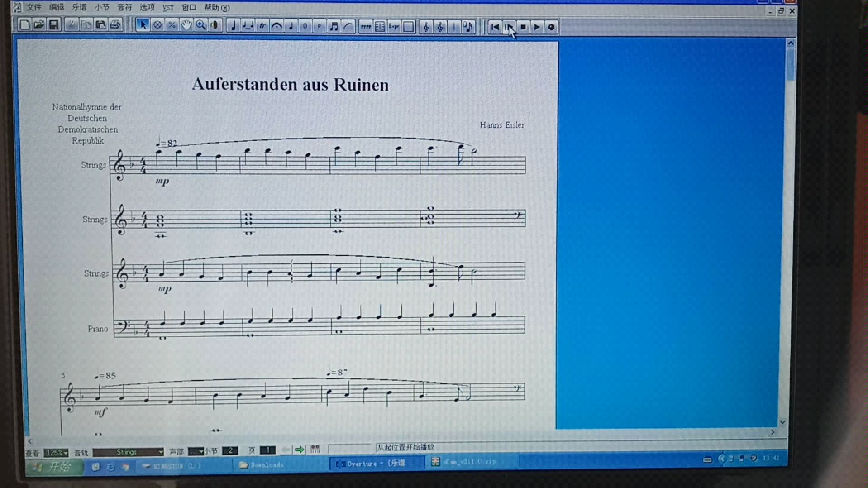Click the empty rectangle frame tool
Viewport: 868px width, 488px height.
[x=409, y=27]
